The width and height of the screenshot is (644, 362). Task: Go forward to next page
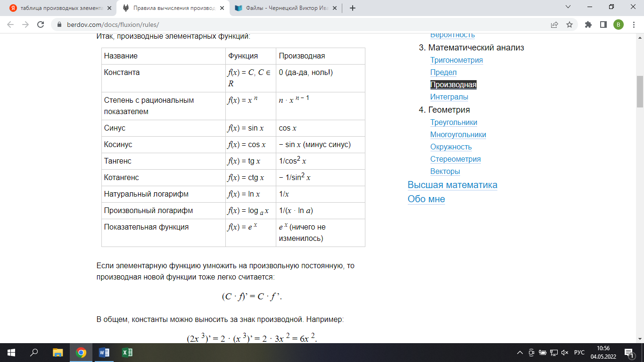pos(25,25)
